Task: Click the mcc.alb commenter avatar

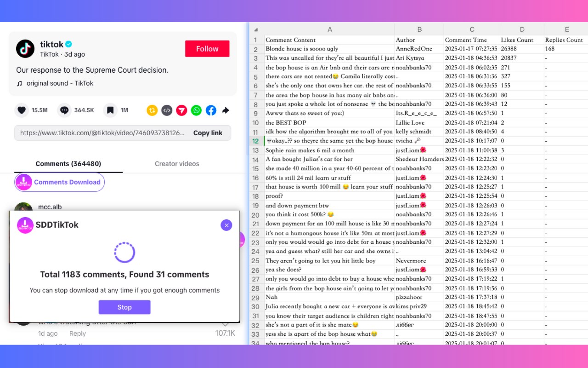Action: pos(23,207)
